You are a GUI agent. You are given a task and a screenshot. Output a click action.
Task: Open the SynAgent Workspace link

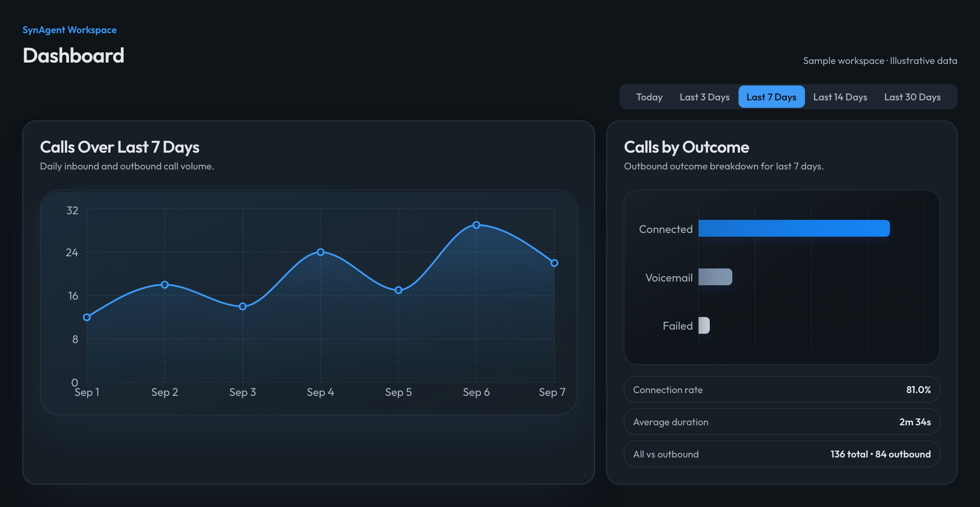click(70, 30)
